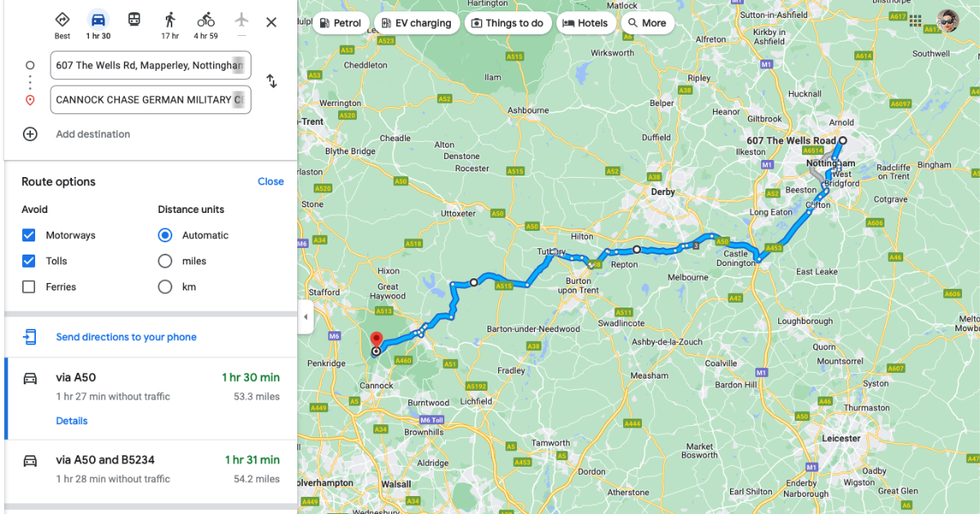Click Send directions to your phone
This screenshot has width=980, height=514.
pyautogui.click(x=126, y=337)
